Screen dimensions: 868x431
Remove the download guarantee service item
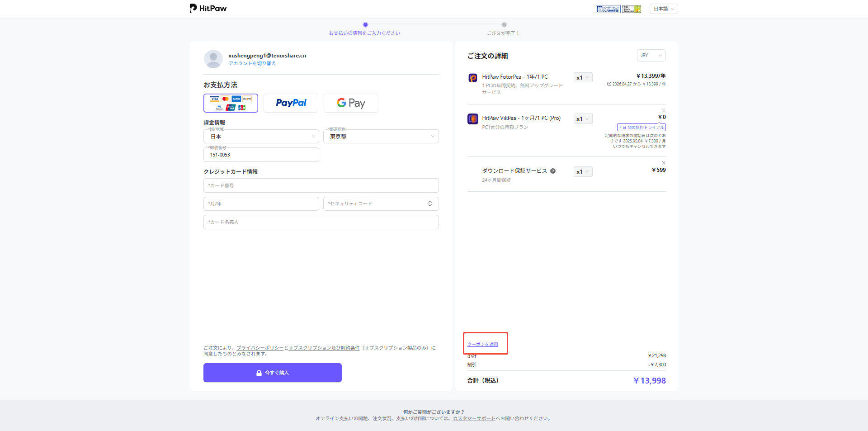click(x=663, y=163)
